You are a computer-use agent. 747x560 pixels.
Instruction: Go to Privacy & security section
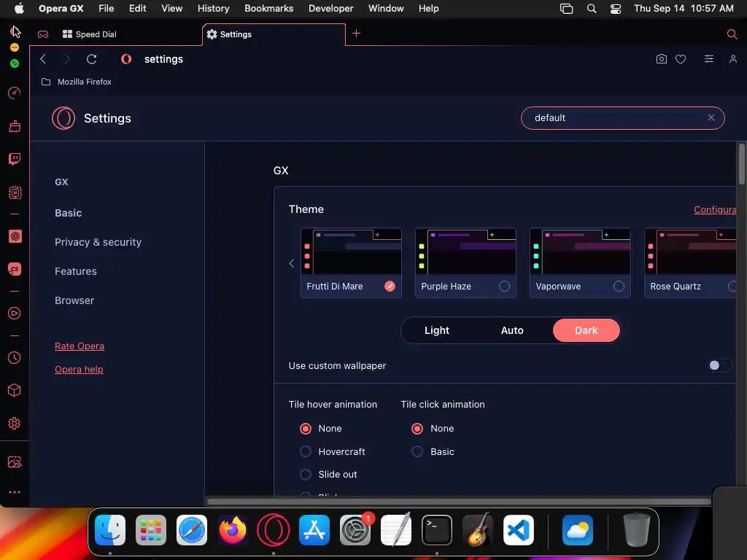point(98,242)
